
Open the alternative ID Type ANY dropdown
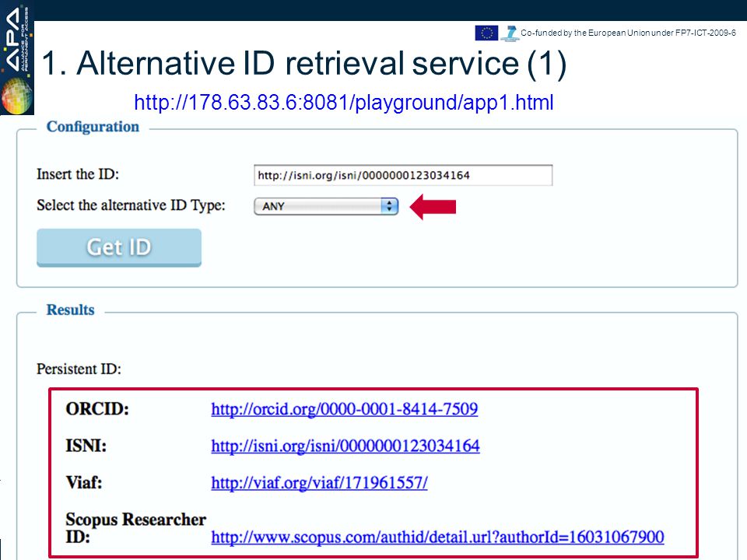pyautogui.click(x=326, y=206)
